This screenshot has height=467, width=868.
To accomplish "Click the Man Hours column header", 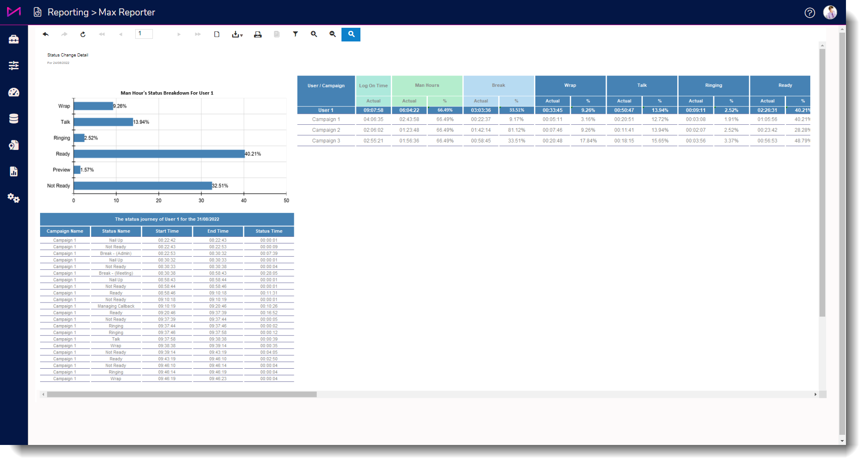I will (427, 86).
